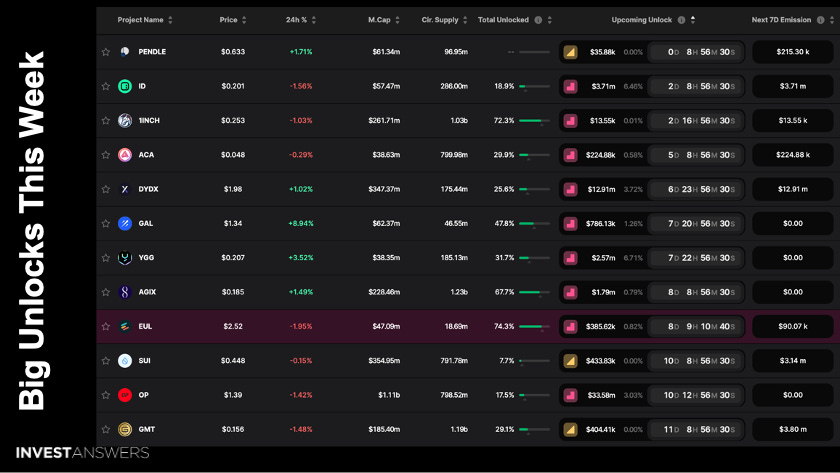Star the GAL token
This screenshot has width=840, height=473.
click(x=106, y=223)
